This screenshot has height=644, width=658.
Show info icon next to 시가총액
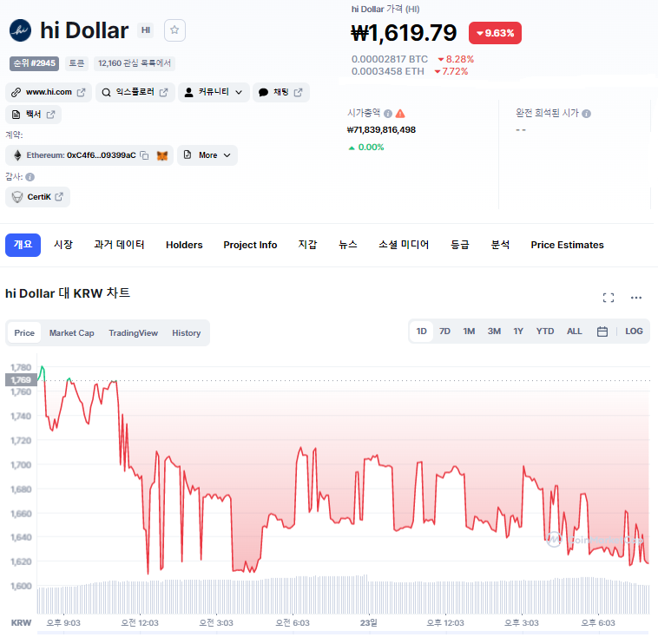click(388, 114)
